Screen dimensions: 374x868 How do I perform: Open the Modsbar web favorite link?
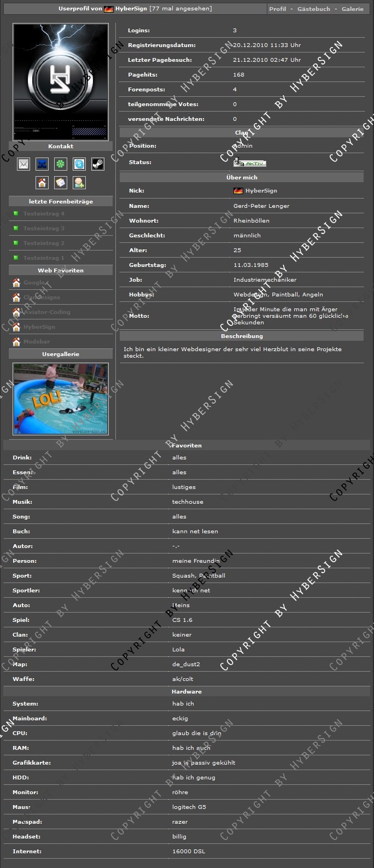click(37, 342)
